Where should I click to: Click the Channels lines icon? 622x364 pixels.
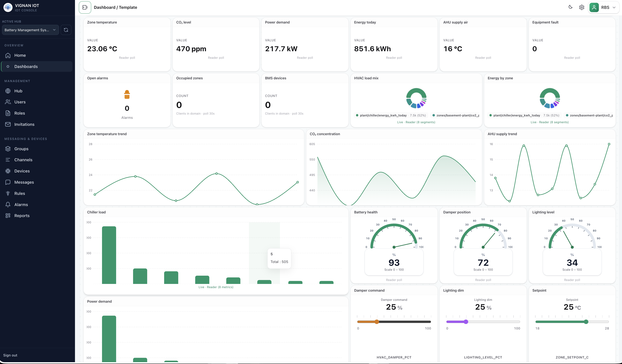click(8, 160)
